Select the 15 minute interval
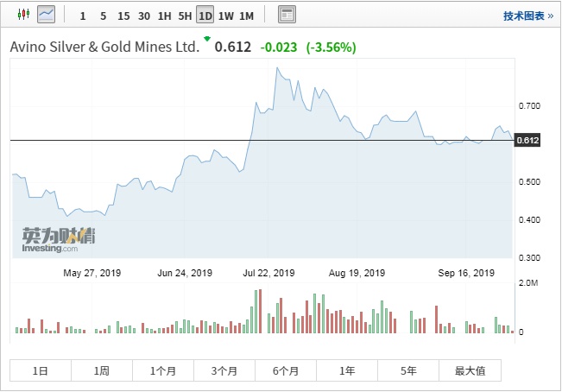The width and height of the screenshot is (562, 392). point(123,16)
